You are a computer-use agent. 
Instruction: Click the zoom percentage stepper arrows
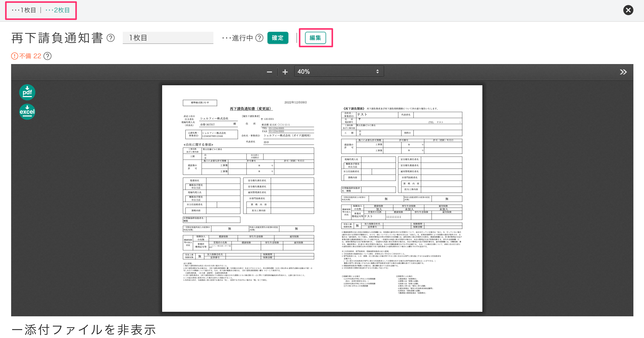[377, 71]
